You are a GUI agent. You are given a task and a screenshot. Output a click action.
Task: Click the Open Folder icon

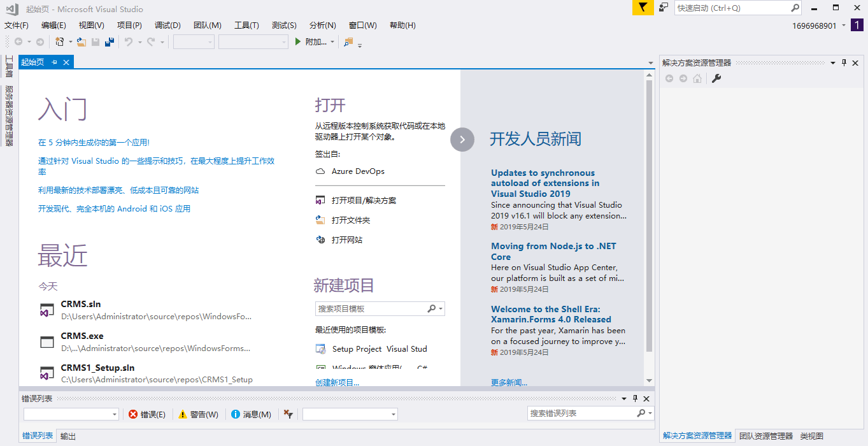320,220
